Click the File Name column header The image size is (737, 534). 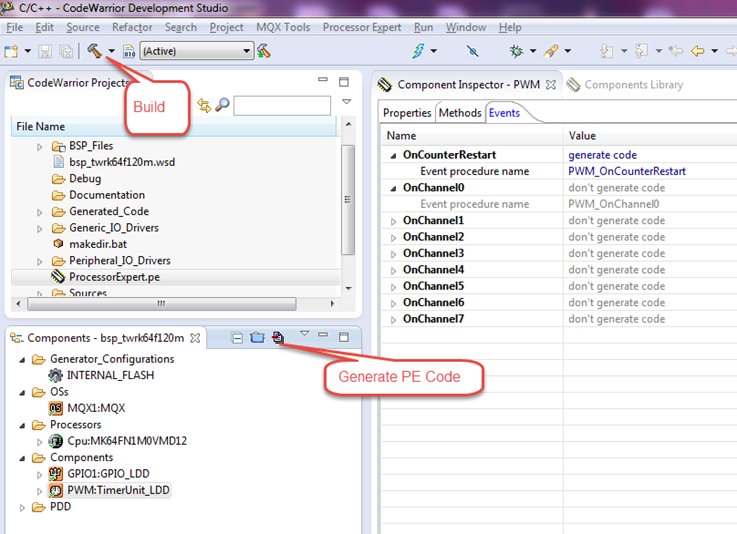[174, 126]
